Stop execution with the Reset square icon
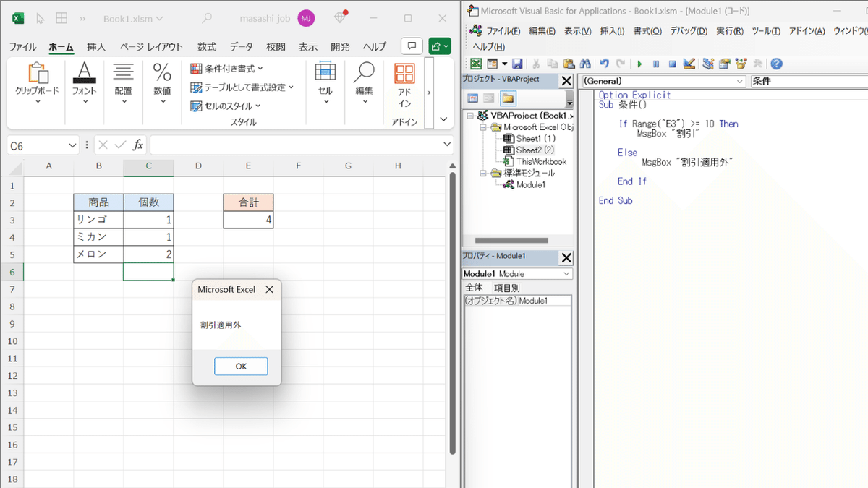Viewport: 868px width, 488px height. (672, 64)
